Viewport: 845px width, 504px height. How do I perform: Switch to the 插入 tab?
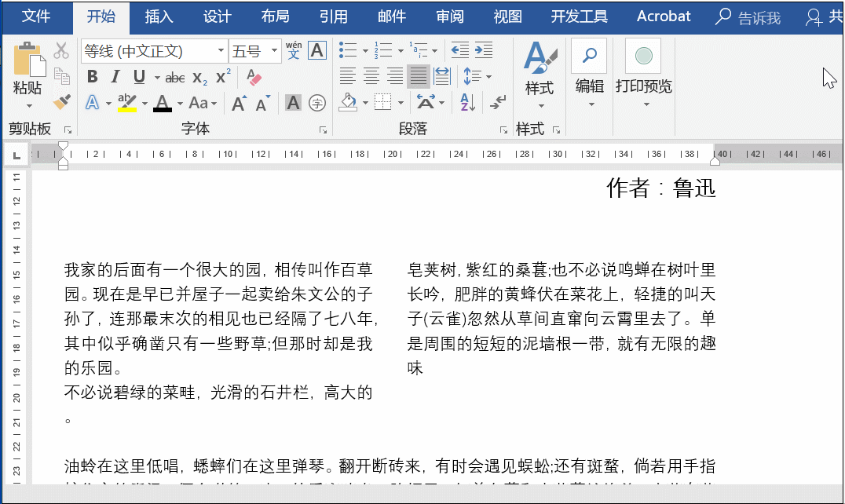159,16
